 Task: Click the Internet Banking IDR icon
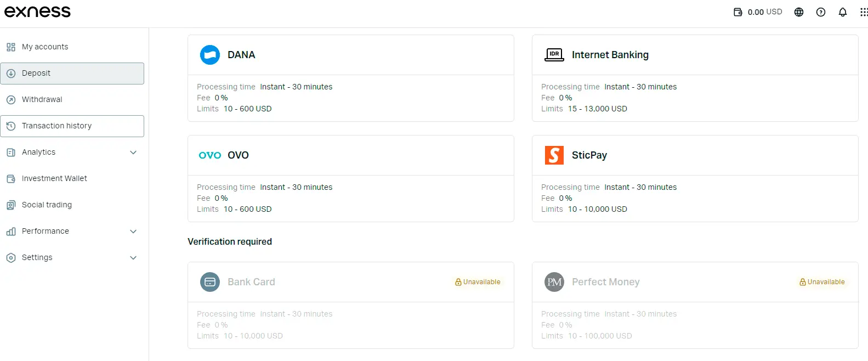(554, 55)
